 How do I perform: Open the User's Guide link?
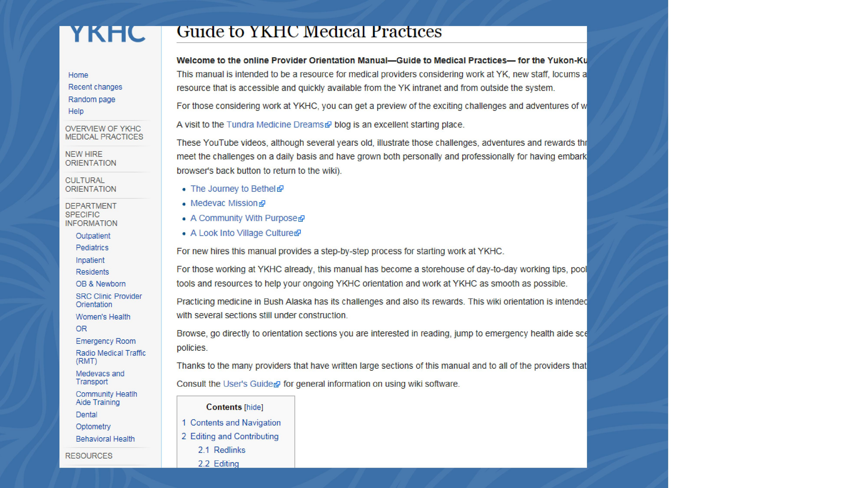(x=248, y=384)
